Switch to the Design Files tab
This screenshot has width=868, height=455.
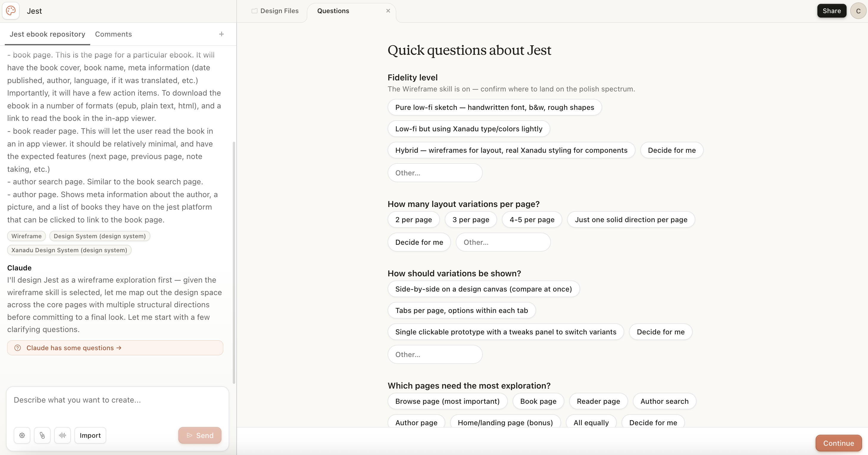tap(275, 11)
